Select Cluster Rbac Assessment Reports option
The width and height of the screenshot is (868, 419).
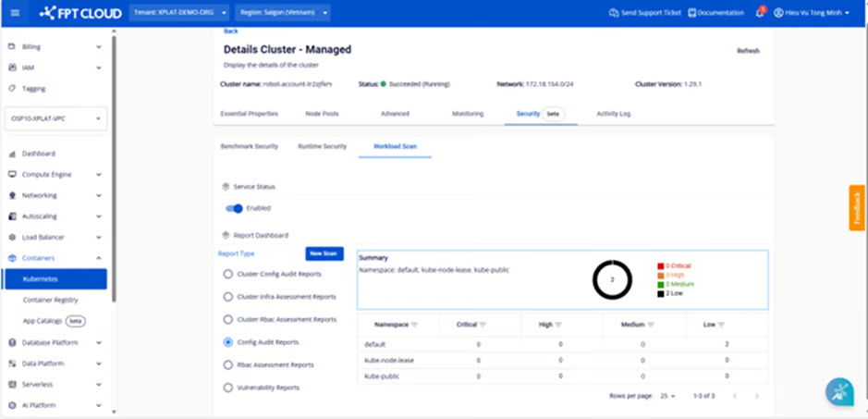(x=228, y=319)
